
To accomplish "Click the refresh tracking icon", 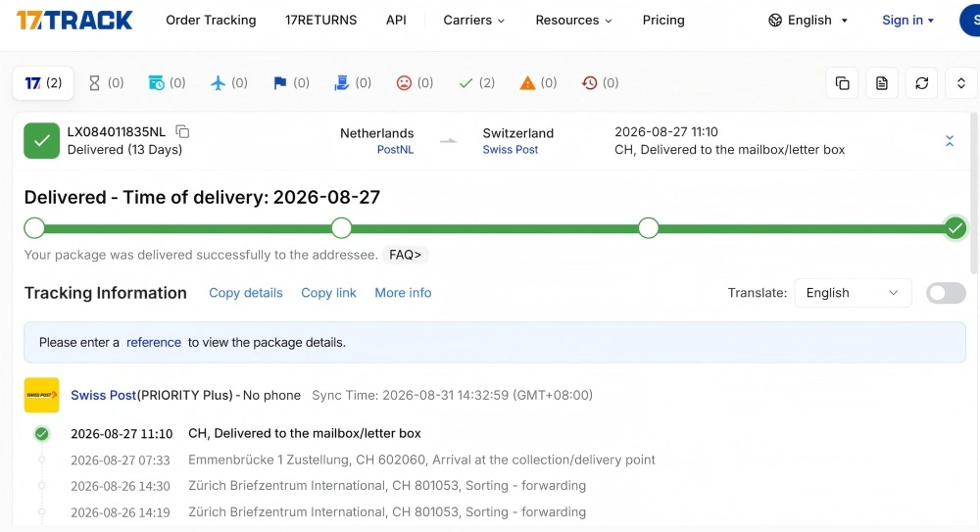I will (922, 83).
